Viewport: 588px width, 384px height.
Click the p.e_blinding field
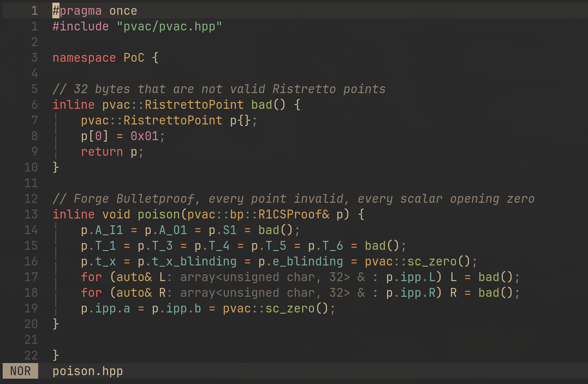[301, 261]
